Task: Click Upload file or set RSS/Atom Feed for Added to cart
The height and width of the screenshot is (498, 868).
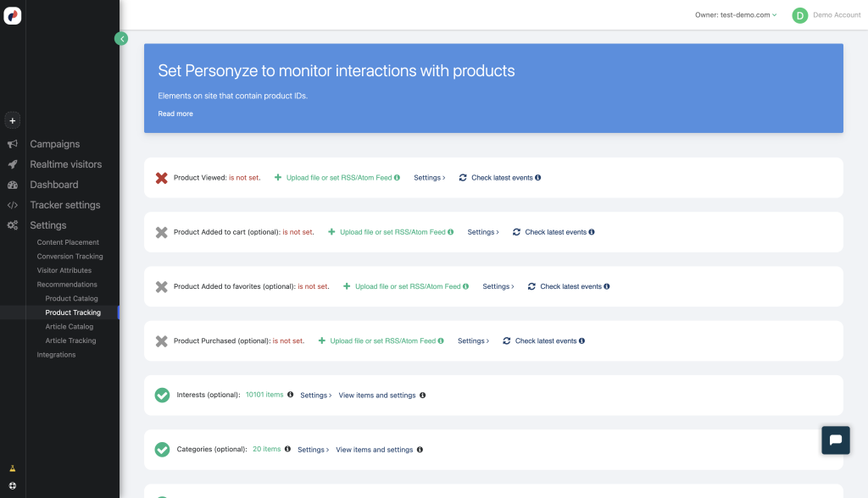Action: click(x=392, y=232)
